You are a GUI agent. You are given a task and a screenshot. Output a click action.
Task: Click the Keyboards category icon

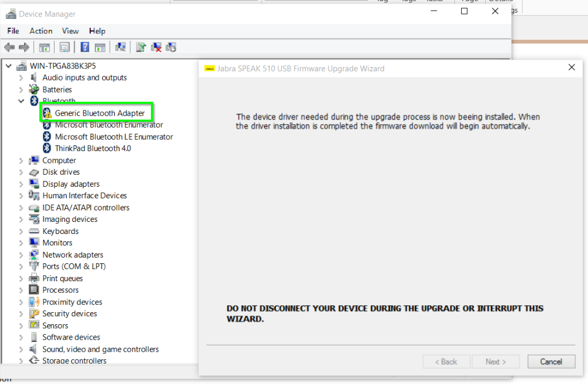pos(34,231)
